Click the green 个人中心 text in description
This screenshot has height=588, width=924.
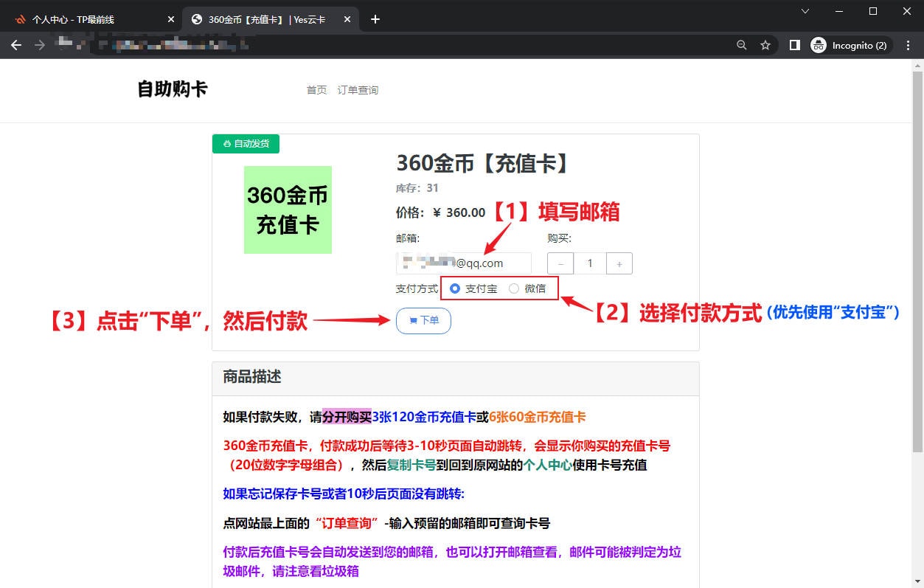pos(548,466)
